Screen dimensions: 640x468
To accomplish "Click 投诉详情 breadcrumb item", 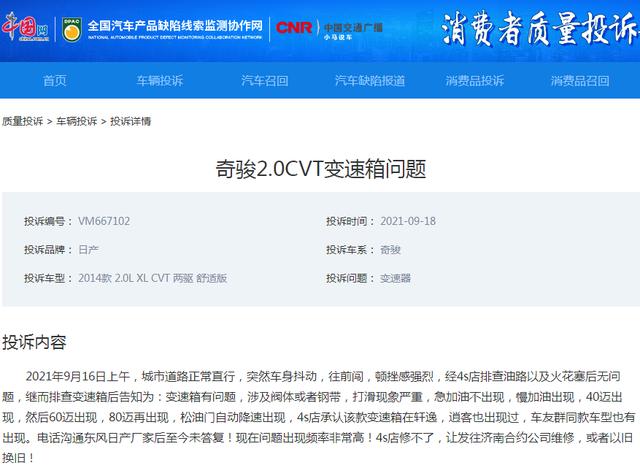I will click(131, 121).
